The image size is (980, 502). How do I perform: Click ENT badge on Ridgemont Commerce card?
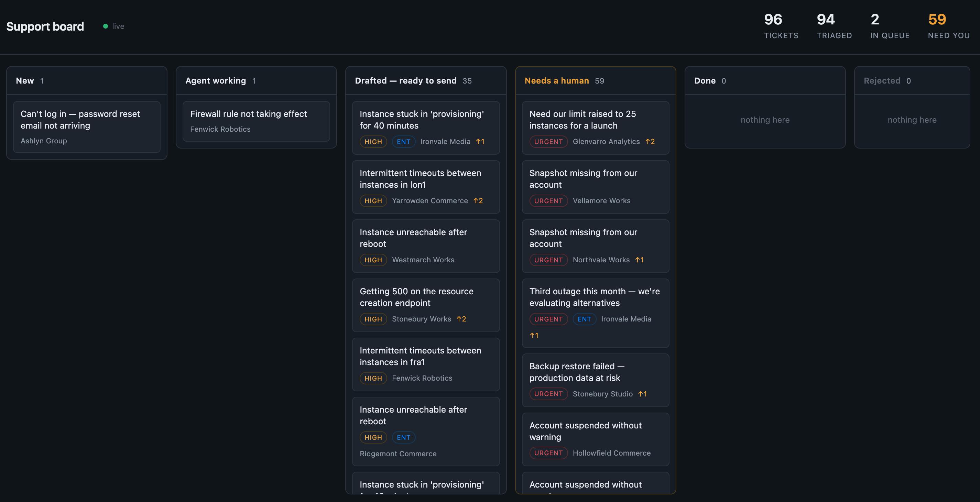point(404,437)
